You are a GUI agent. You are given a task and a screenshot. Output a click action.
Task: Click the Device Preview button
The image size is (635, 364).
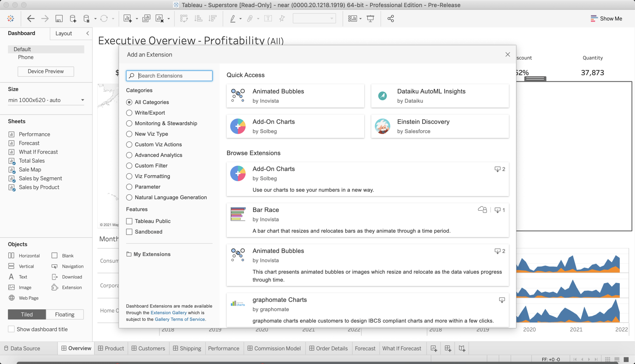pos(46,71)
